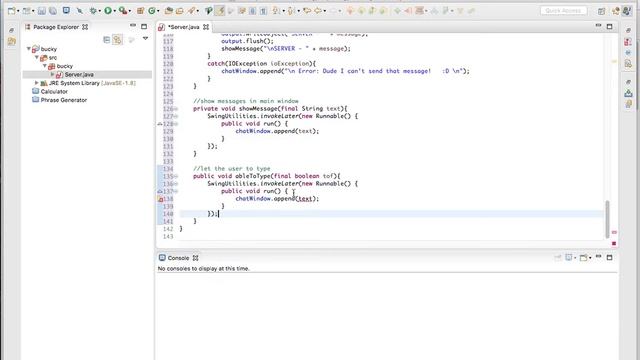Click the Open Perspective icon
The image size is (640, 360).
(x=601, y=11)
